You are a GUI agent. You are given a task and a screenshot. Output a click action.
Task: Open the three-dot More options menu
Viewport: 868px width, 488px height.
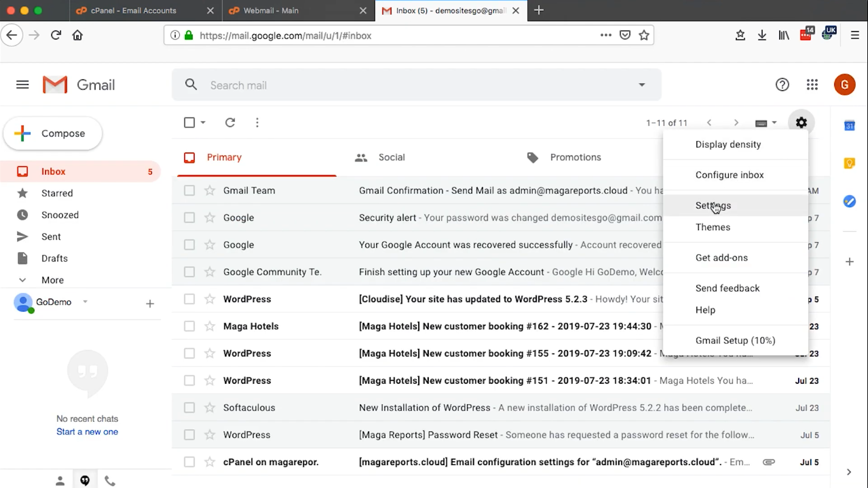[x=257, y=123]
